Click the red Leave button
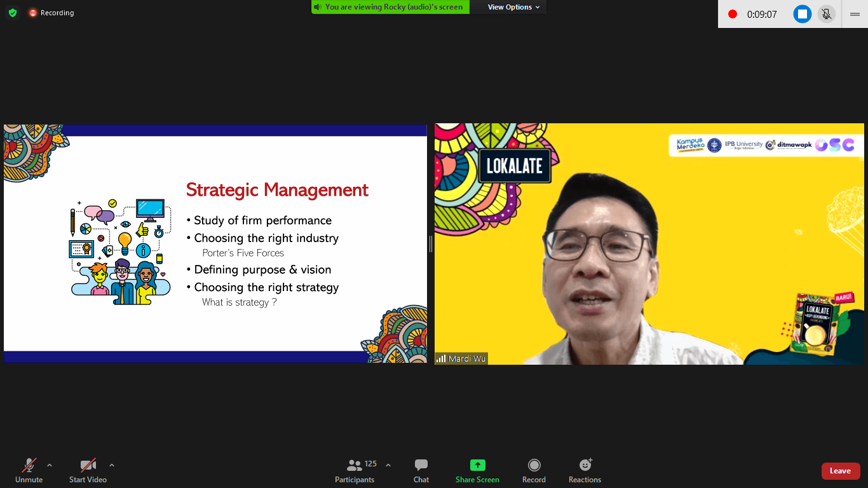 (x=840, y=471)
